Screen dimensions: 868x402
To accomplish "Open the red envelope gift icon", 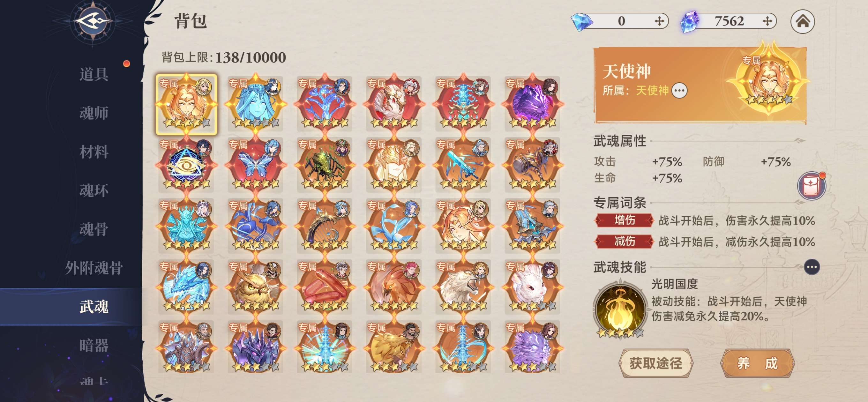I will (x=811, y=185).
